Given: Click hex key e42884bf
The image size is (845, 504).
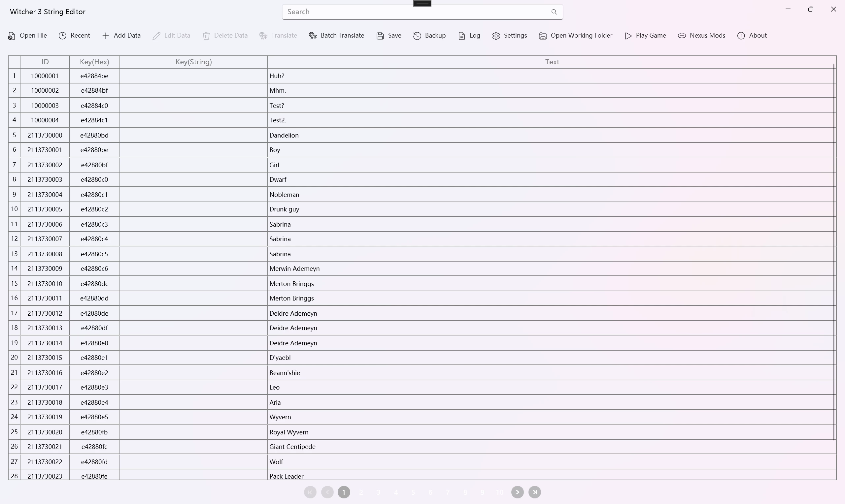Looking at the screenshot, I should (94, 90).
